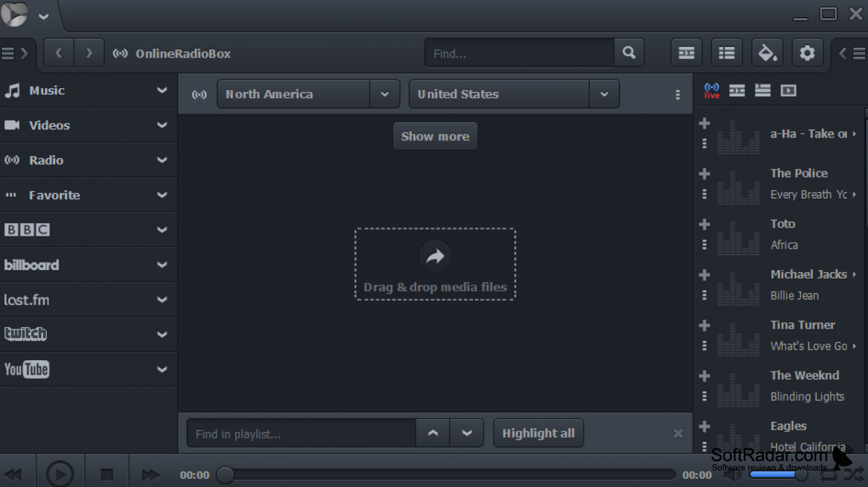The width and height of the screenshot is (868, 487).
Task: Play the current track
Action: [x=60, y=474]
